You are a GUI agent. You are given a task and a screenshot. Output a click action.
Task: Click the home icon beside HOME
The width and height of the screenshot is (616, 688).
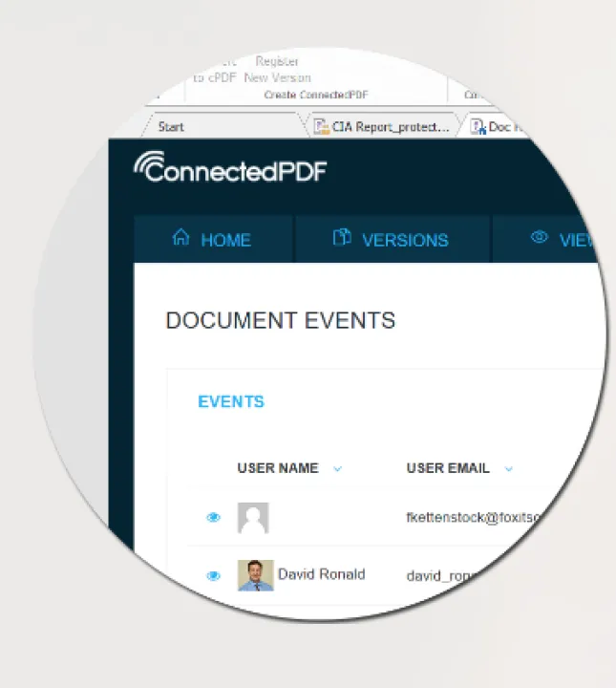point(181,237)
